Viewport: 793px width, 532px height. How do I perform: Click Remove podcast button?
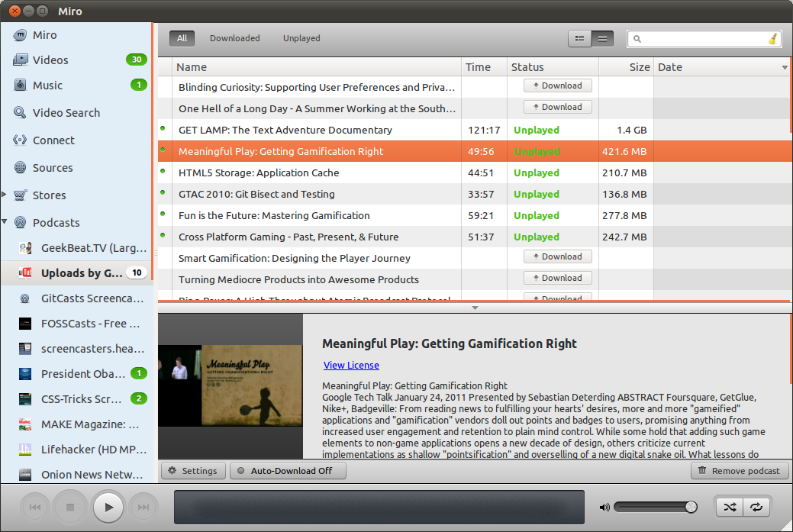[740, 471]
